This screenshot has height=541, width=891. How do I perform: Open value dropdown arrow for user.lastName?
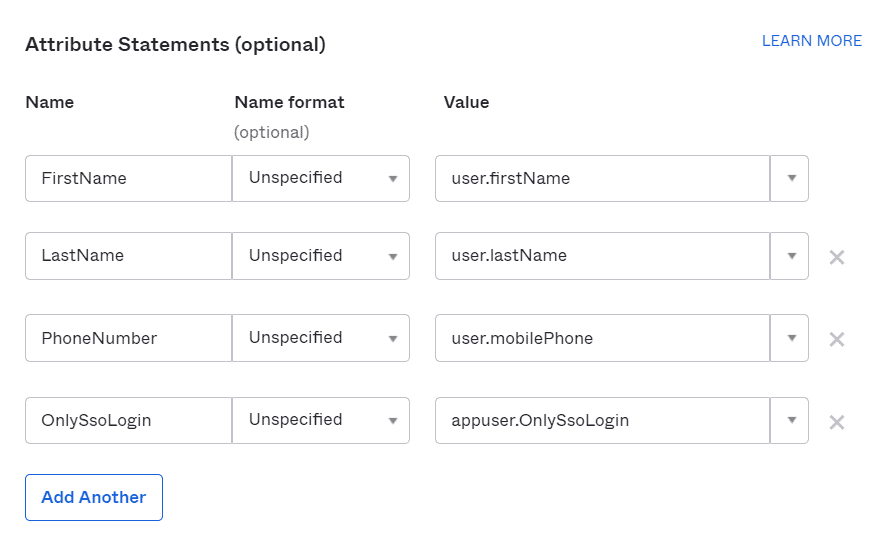coord(790,256)
